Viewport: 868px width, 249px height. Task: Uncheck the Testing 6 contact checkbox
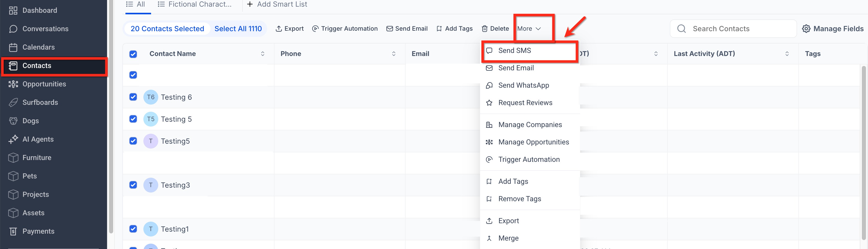coord(133,97)
